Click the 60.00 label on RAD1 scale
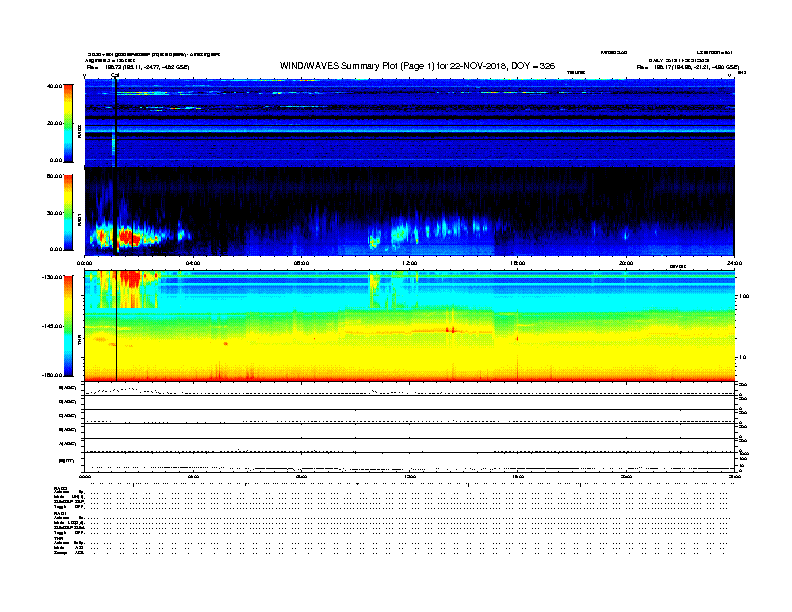The width and height of the screenshot is (792, 612). click(x=54, y=176)
